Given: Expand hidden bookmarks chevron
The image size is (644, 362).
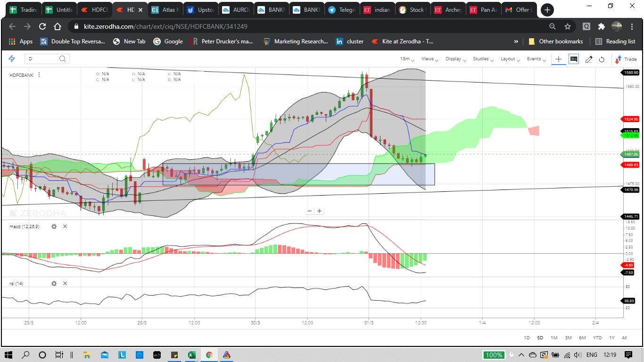Looking at the screenshot, I should [516, 41].
